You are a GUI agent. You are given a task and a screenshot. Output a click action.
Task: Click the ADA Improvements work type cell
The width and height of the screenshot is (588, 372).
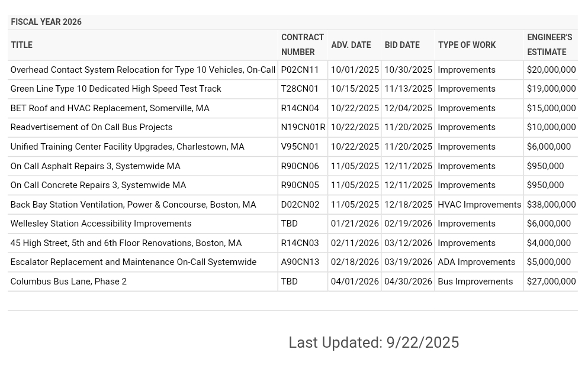click(476, 262)
